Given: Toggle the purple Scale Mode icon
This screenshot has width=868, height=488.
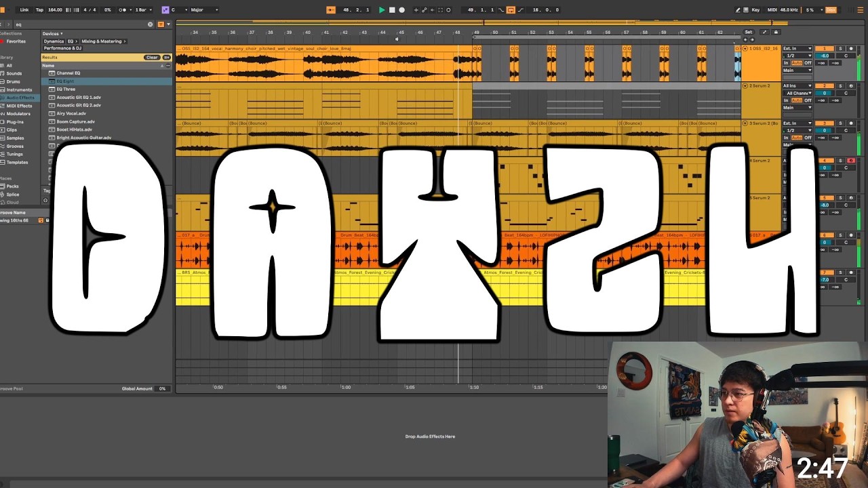Looking at the screenshot, I should [x=165, y=10].
